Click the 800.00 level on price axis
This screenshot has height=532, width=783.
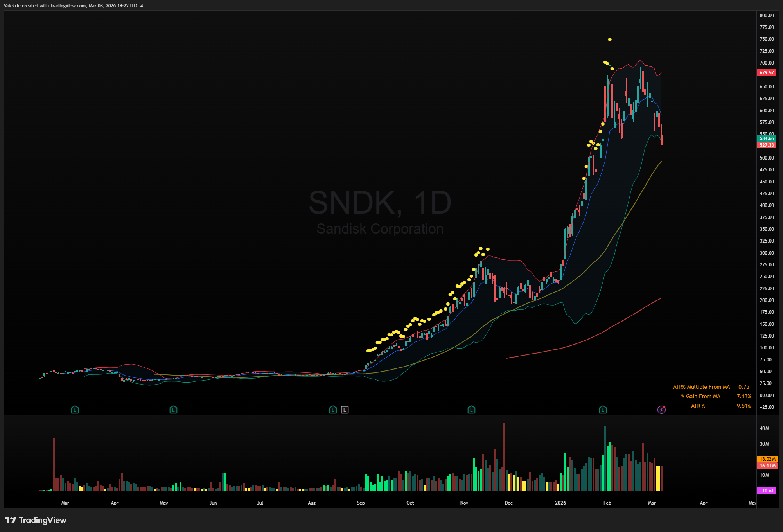767,16
